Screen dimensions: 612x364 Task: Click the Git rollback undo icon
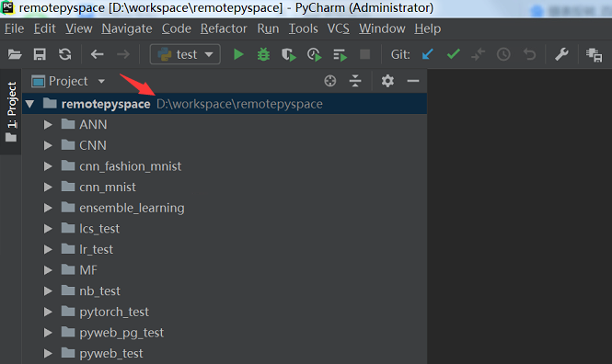pyautogui.click(x=530, y=54)
